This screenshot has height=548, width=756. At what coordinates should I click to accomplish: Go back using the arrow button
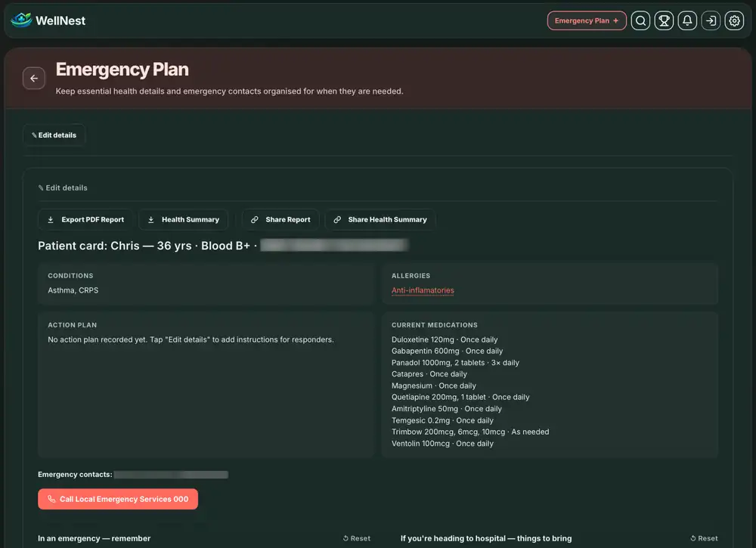(x=34, y=78)
